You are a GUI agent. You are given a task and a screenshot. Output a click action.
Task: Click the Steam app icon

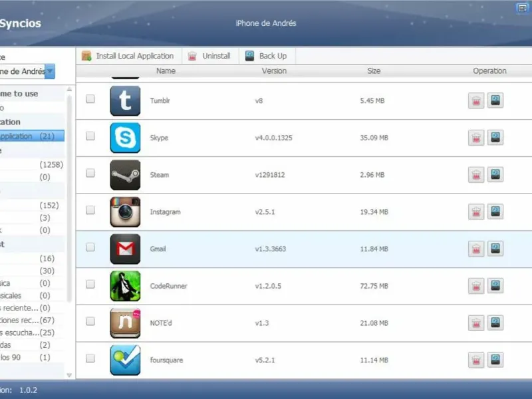(x=125, y=175)
